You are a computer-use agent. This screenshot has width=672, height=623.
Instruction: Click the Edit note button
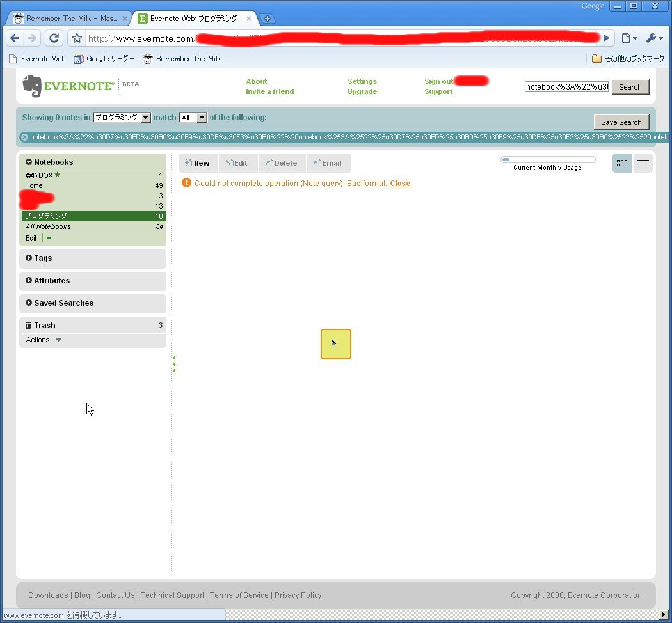click(237, 162)
